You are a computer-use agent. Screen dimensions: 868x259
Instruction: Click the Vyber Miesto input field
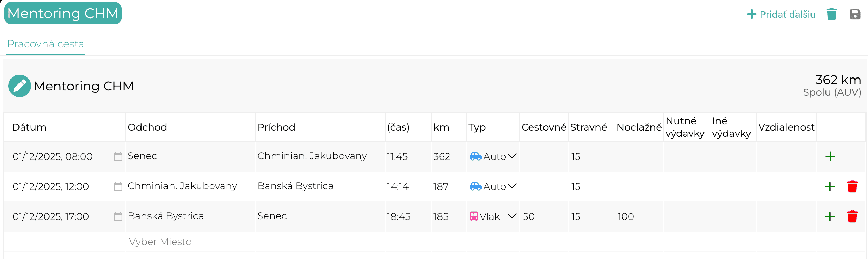(190, 242)
